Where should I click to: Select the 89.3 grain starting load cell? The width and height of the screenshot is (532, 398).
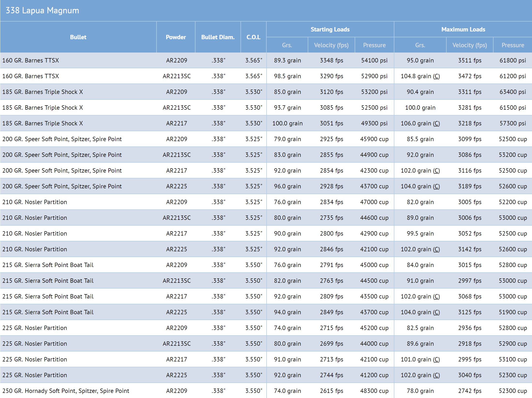(287, 60)
